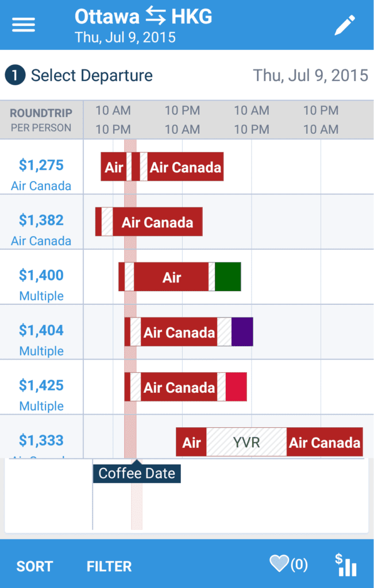Open the price chart icon
Viewport: 374px width, 588px height.
coord(346,565)
